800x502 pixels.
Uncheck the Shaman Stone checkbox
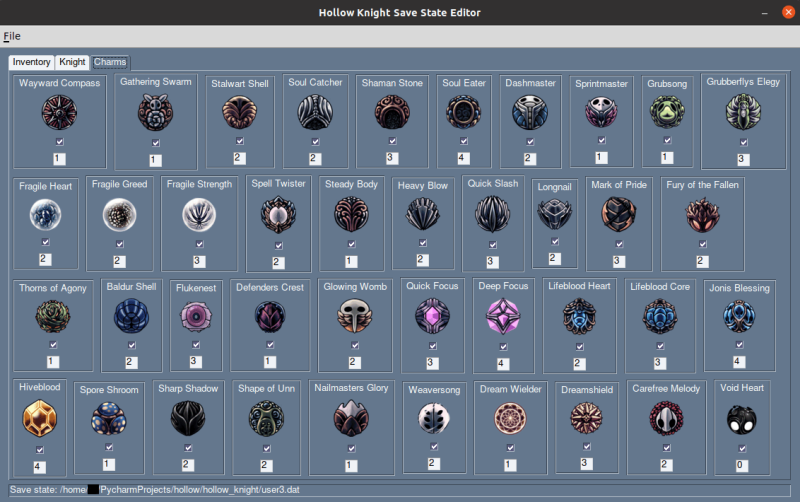tap(392, 141)
